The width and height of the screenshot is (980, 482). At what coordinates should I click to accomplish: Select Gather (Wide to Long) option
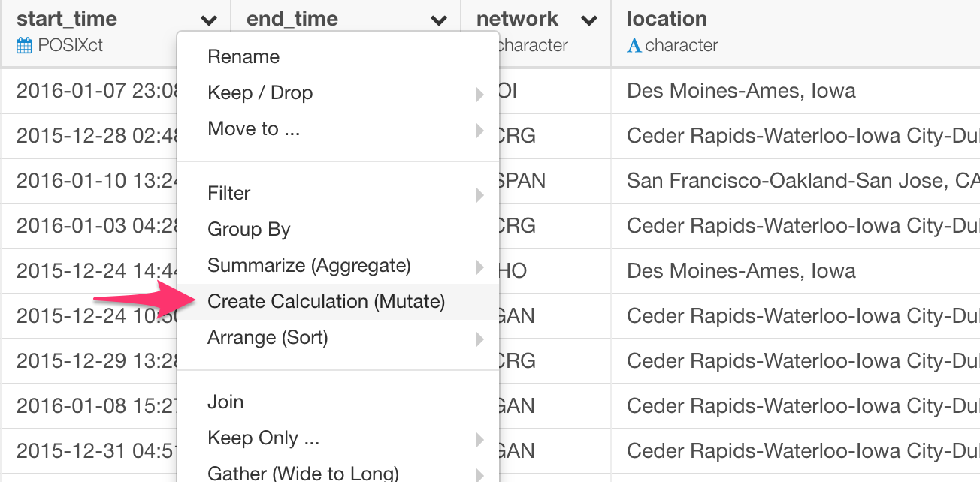(x=303, y=473)
